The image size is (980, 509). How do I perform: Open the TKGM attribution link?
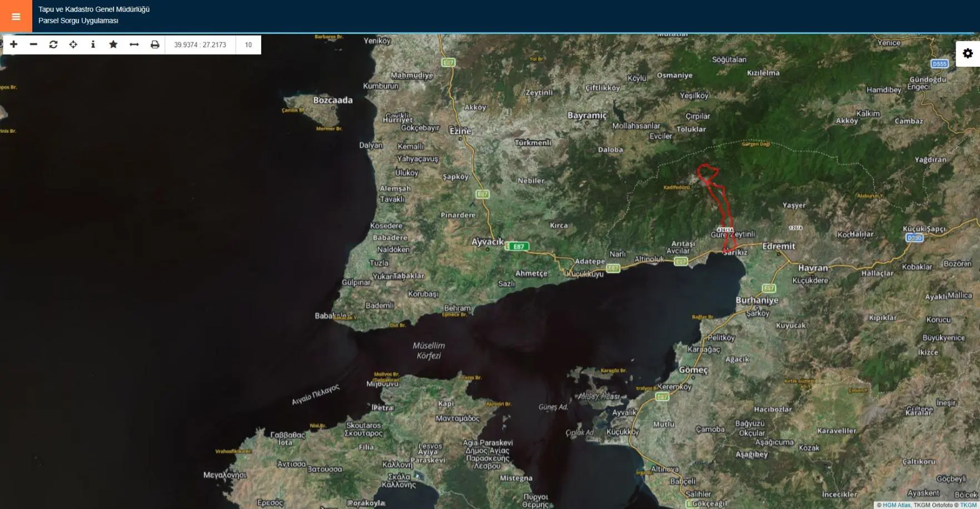968,505
